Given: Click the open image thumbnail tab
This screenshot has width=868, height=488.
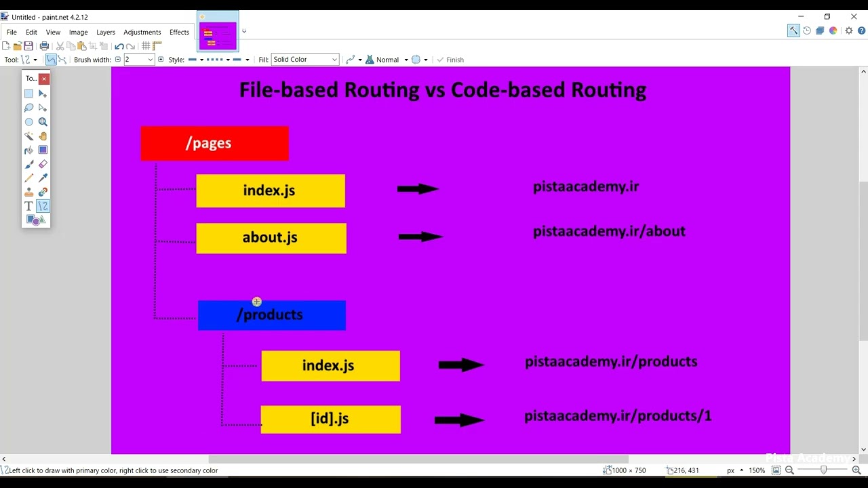Looking at the screenshot, I should point(218,31).
